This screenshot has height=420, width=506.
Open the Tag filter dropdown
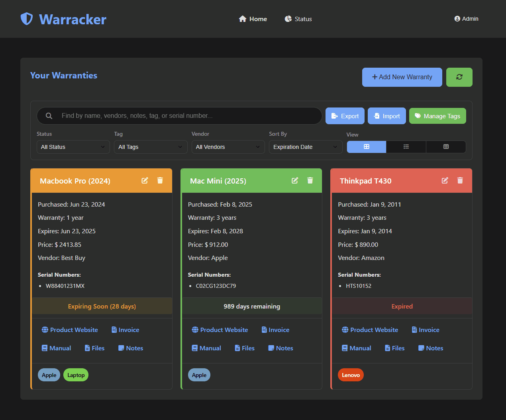coord(151,147)
